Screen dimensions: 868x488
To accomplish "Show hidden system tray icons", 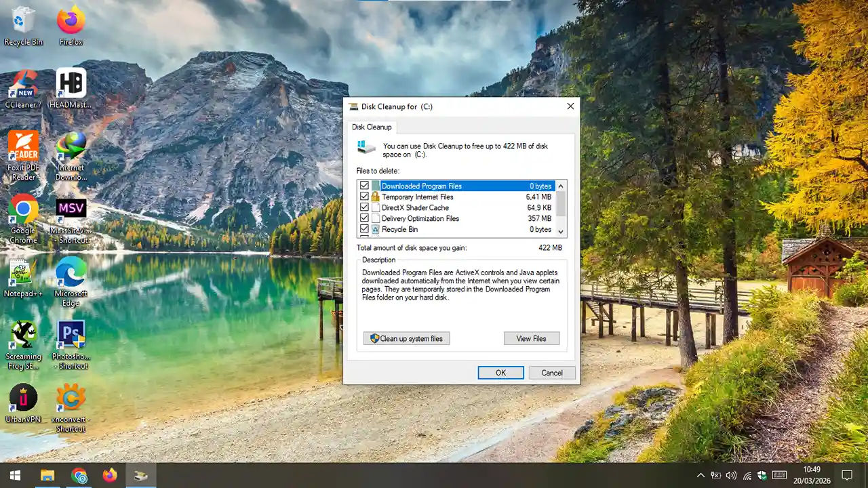I will (x=701, y=475).
